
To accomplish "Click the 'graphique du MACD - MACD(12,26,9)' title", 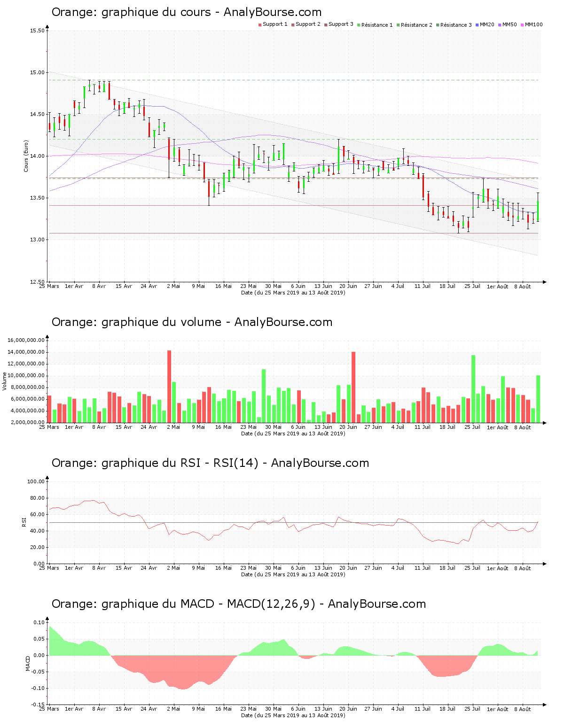I will pos(209,604).
